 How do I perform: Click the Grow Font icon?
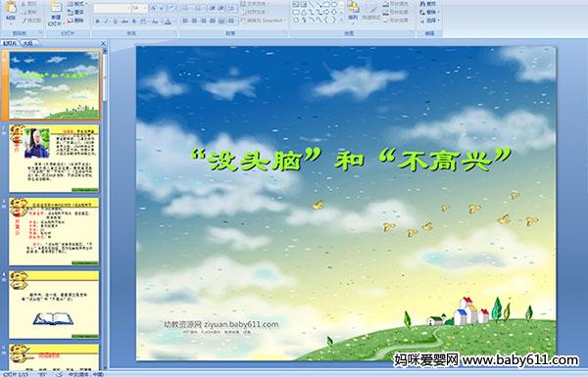(x=154, y=8)
